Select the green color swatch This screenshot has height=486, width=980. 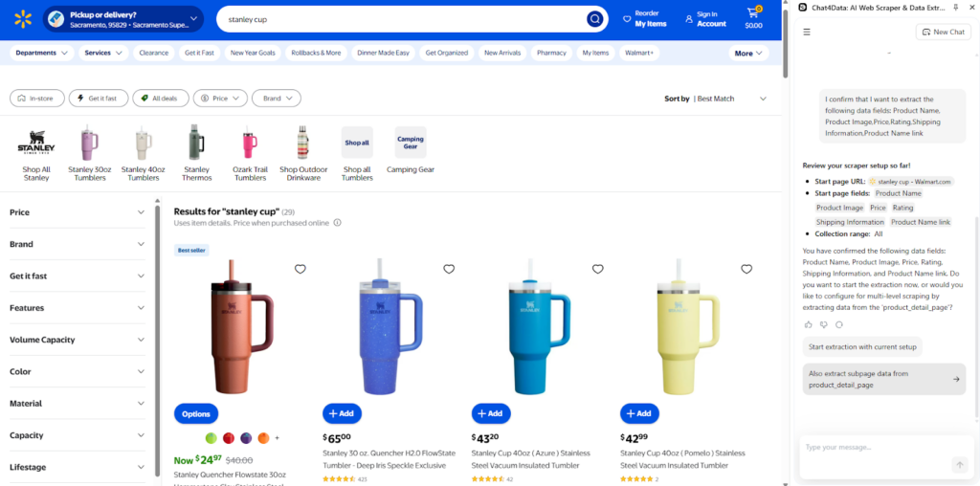[212, 438]
